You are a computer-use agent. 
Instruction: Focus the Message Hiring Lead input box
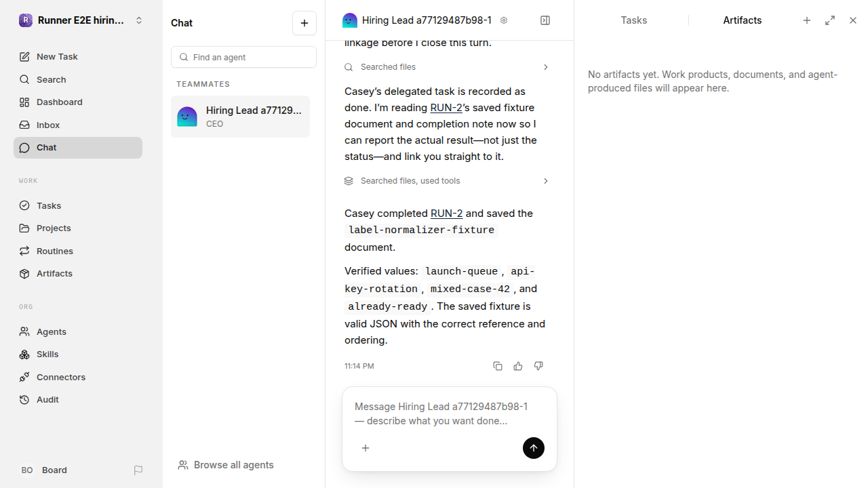pyautogui.click(x=449, y=413)
